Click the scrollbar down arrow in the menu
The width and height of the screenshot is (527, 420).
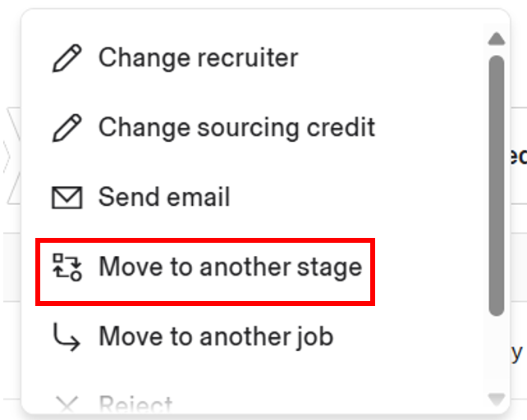tap(496, 399)
